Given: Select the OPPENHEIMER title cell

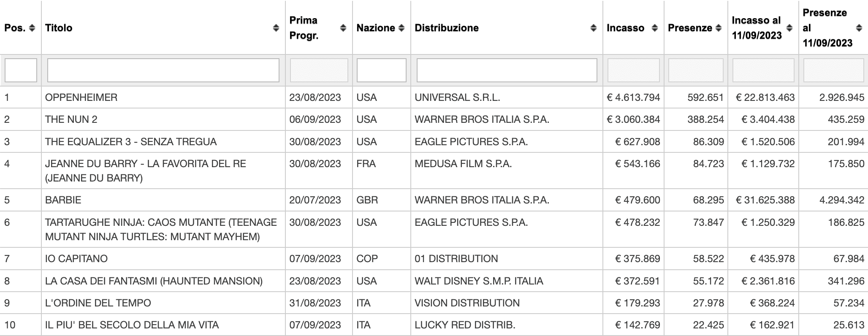Looking at the screenshot, I should point(81,98).
